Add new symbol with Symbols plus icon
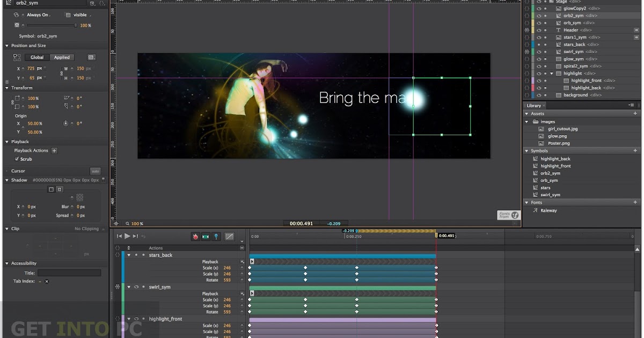This screenshot has height=338, width=644. coord(635,151)
